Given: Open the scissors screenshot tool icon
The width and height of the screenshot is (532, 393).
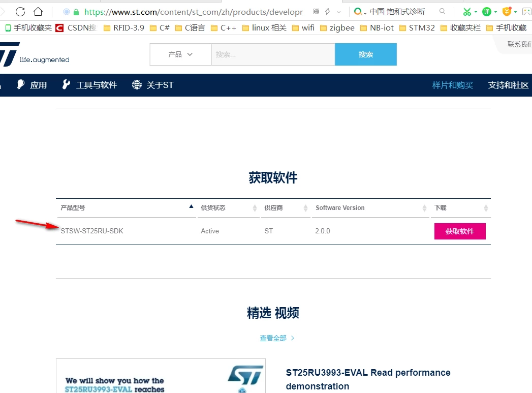Looking at the screenshot, I should pyautogui.click(x=467, y=12).
